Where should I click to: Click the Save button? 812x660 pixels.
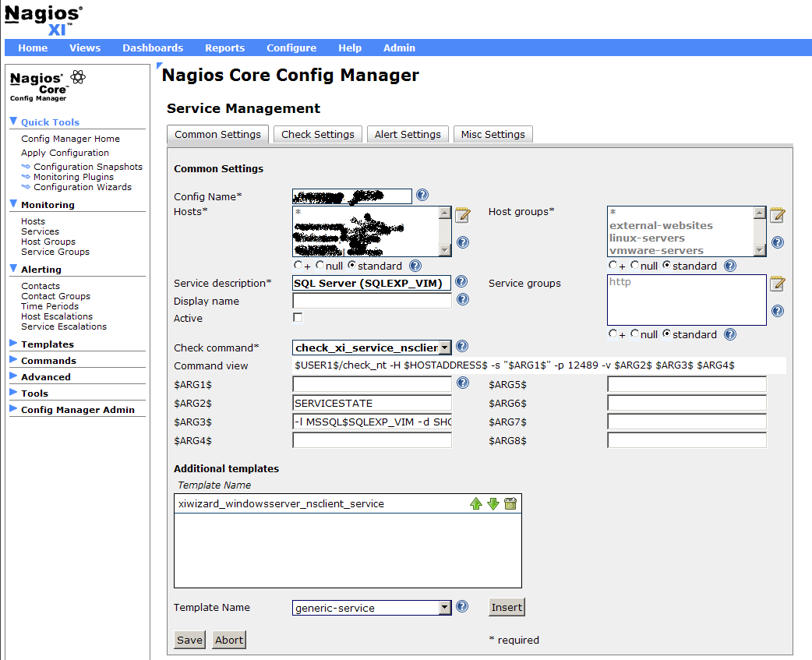pos(189,640)
